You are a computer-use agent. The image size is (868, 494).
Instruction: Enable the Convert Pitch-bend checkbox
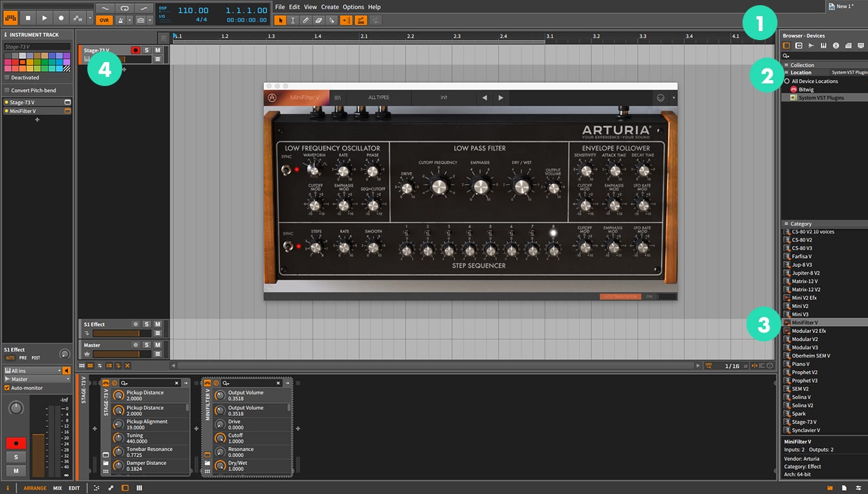7,90
